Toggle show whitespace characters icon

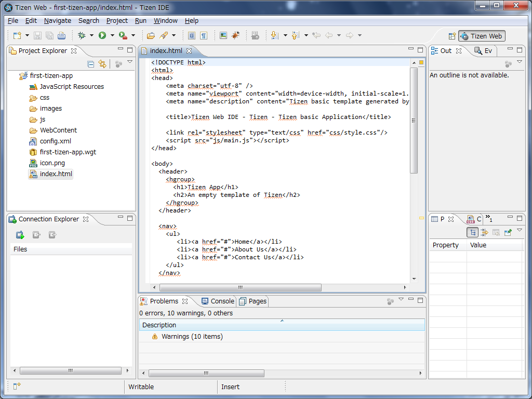pyautogui.click(x=204, y=35)
